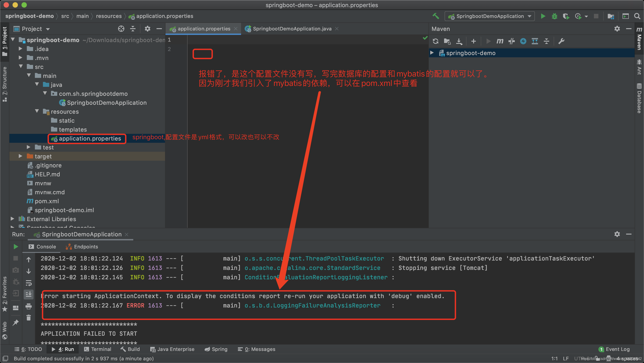This screenshot has width=644, height=363.
Task: Open Maven settings wrench icon
Action: [561, 41]
